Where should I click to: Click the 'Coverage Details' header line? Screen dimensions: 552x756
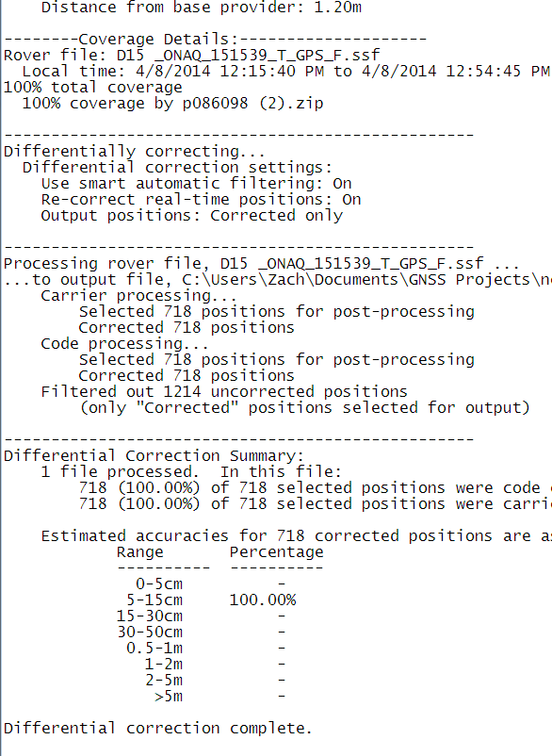coord(215,39)
